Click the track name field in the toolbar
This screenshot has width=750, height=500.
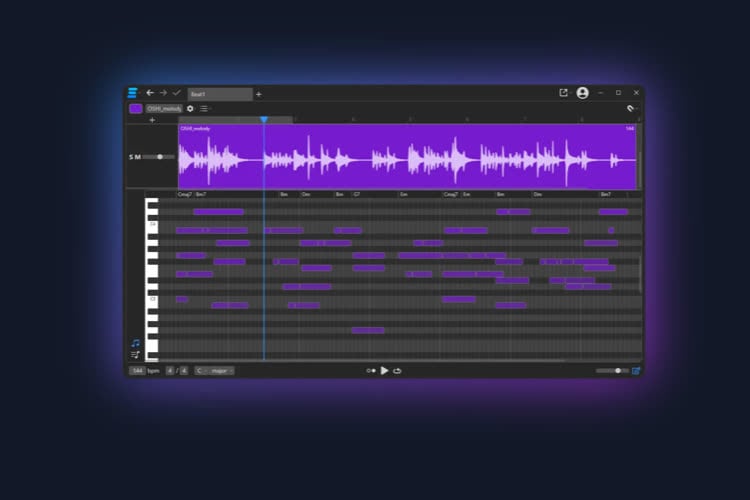click(x=164, y=109)
